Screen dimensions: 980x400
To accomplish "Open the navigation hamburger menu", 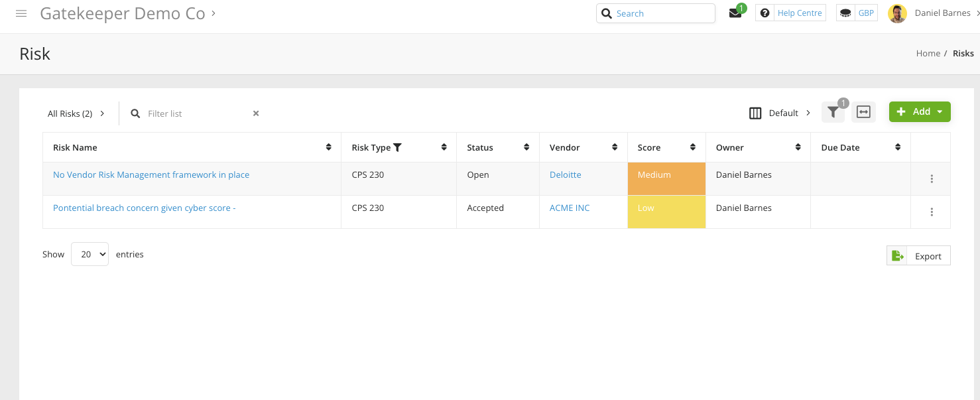I will point(21,13).
